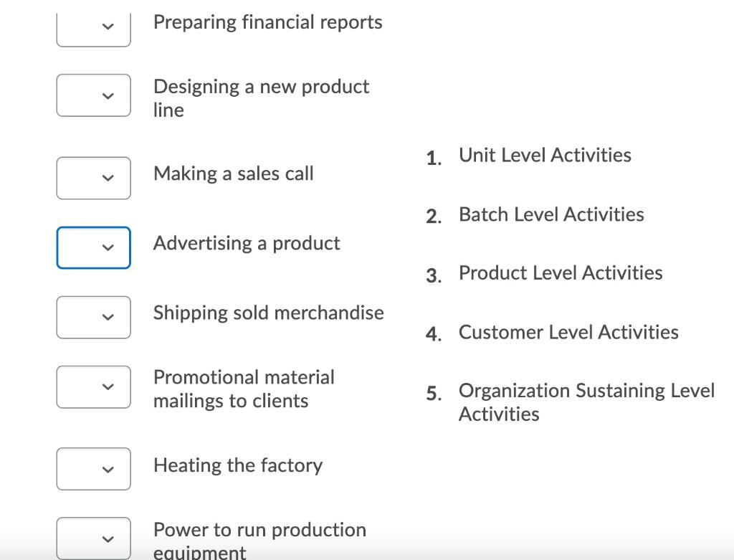734x560 pixels.
Task: Open the dropdown beside Designing a new product line
Action: (93, 95)
